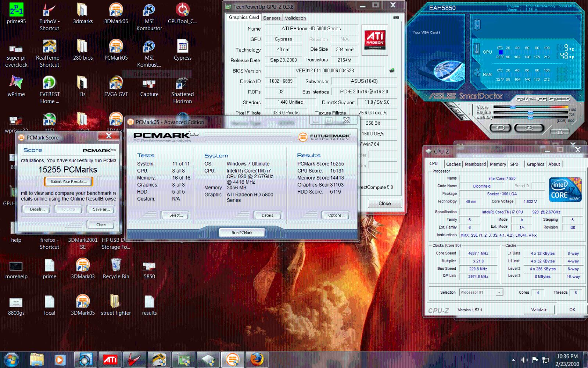Screen dimensions: 588x368
Task: Click the Close button in PCMark Score window
Action: click(101, 224)
